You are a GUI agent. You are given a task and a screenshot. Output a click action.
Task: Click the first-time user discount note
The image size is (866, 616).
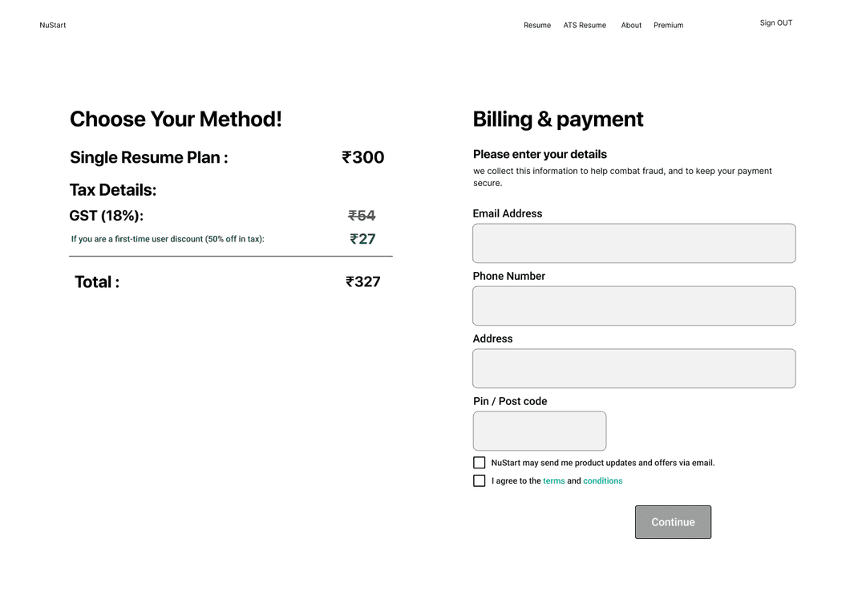168,239
